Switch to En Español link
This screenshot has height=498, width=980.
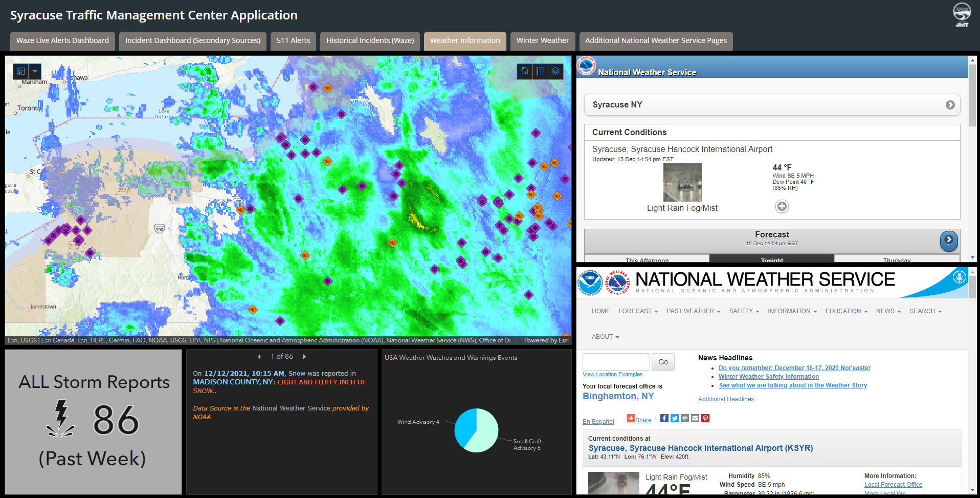click(x=598, y=422)
